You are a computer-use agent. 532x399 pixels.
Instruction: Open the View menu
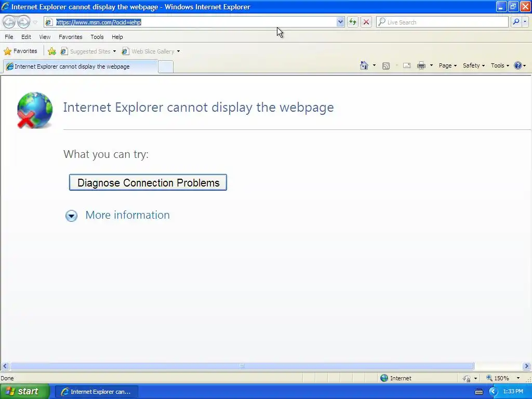click(45, 37)
